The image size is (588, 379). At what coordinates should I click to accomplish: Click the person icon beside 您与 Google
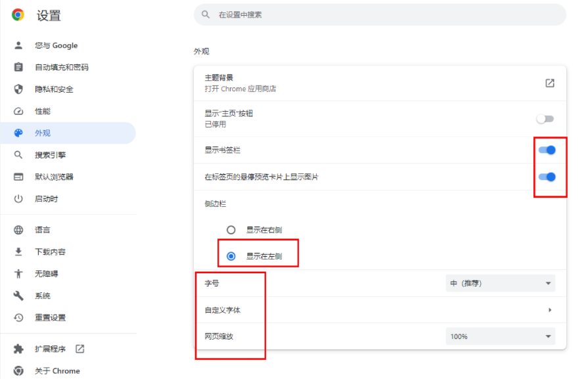point(18,45)
